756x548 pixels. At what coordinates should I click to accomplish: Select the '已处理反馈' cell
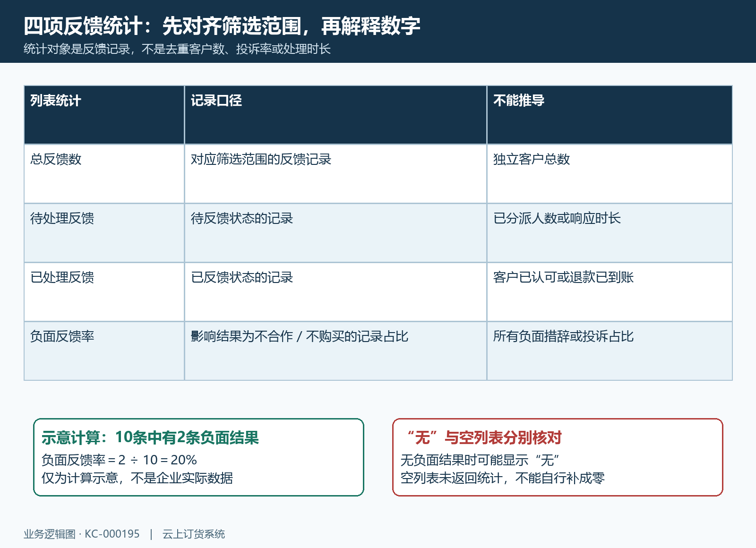click(x=104, y=292)
